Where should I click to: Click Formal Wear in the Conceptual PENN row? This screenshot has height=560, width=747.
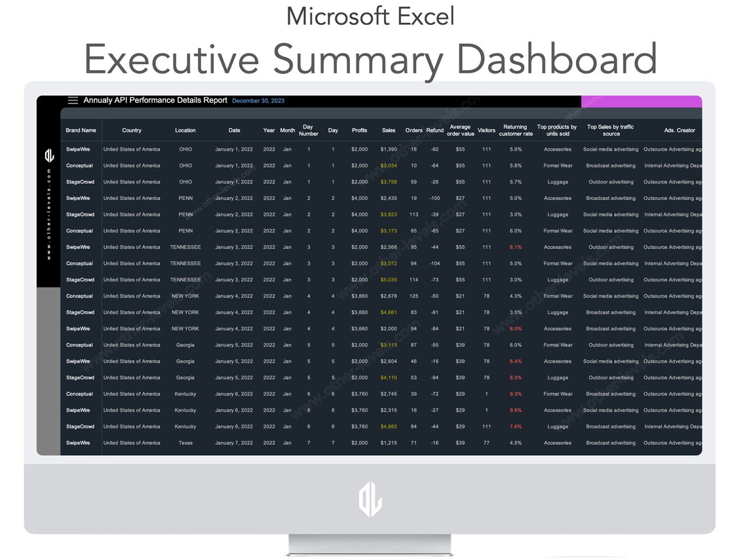tap(558, 231)
